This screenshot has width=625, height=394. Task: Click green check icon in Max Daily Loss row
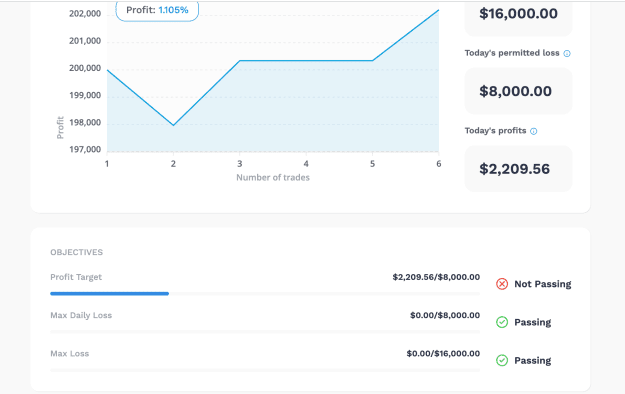[x=502, y=322]
